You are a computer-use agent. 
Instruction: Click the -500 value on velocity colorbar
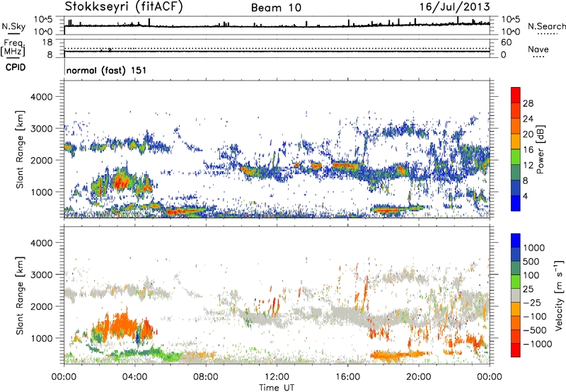coord(535,330)
